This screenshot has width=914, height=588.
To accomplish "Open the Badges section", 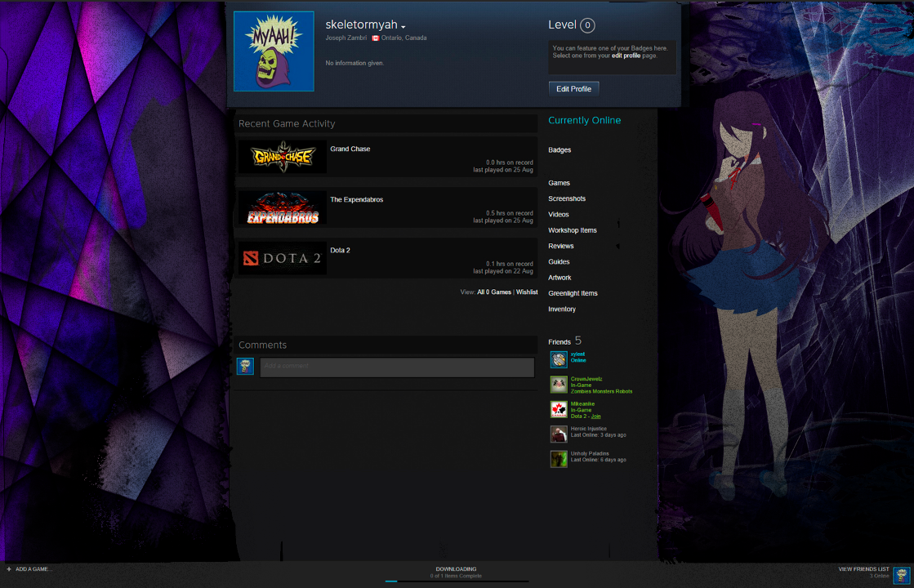I will click(x=559, y=150).
